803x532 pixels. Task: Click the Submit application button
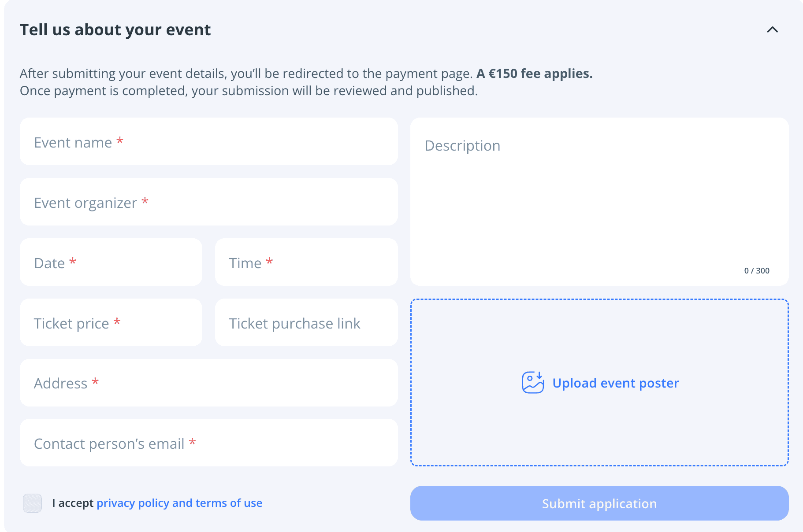599,503
